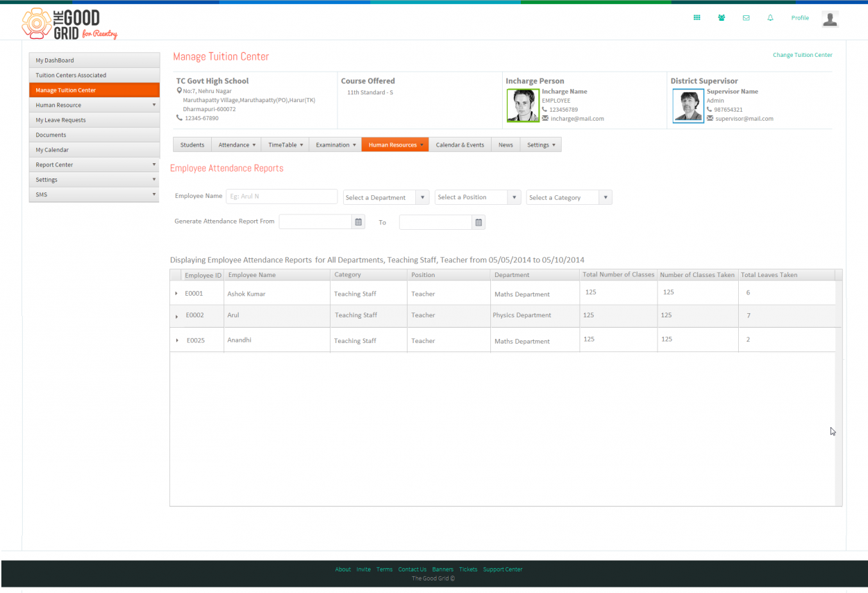The image size is (868, 593).
Task: Click the supervisor email envelope icon
Action: [710, 119]
